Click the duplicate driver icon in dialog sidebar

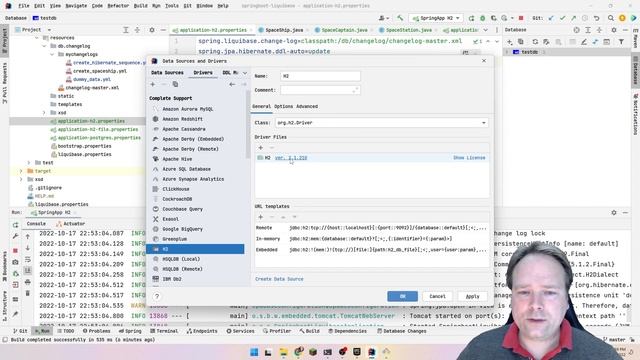pyautogui.click(x=175, y=84)
